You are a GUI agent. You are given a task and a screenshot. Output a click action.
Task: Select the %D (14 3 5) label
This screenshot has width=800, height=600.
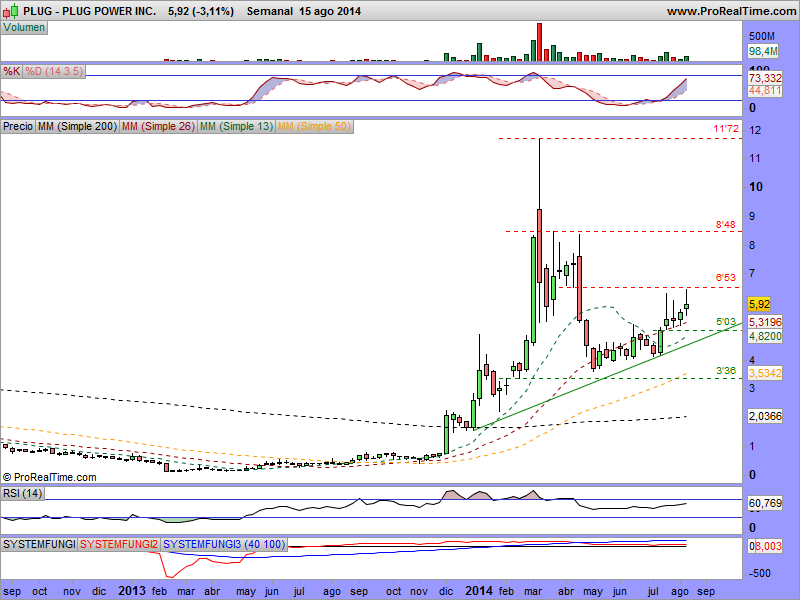pos(54,71)
